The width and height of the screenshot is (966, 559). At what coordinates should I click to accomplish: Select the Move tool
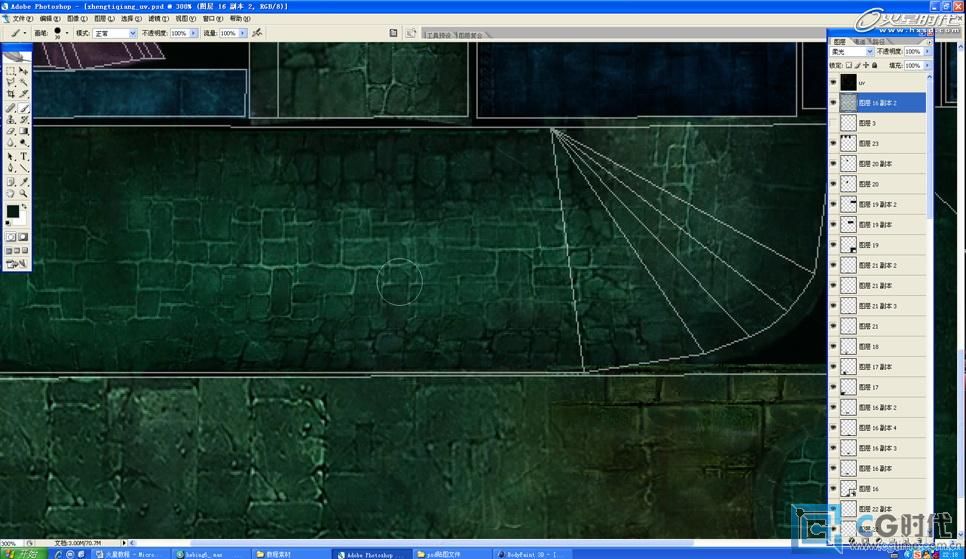point(23,71)
